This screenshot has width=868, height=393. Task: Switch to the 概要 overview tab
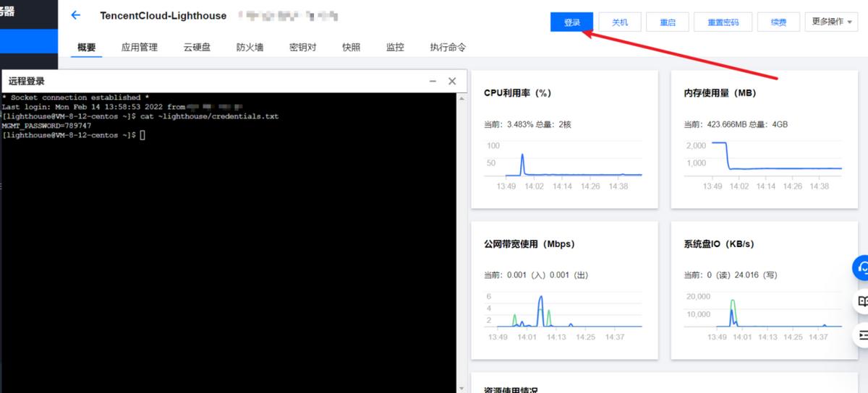pyautogui.click(x=87, y=47)
